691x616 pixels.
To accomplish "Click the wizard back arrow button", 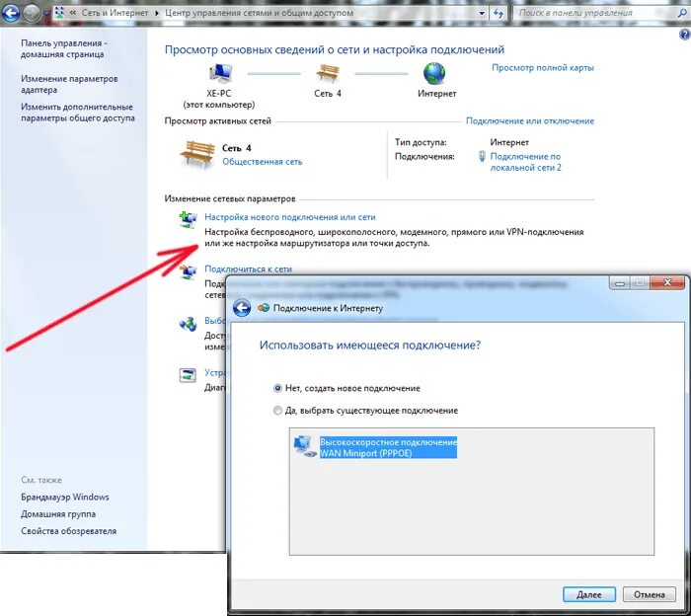I will pyautogui.click(x=242, y=308).
